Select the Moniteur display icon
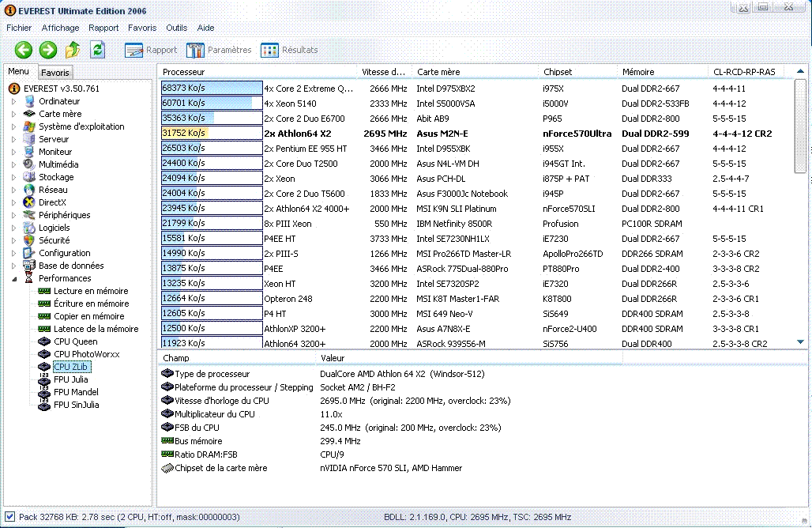Viewport: 812px width, 528px height. 29,152
